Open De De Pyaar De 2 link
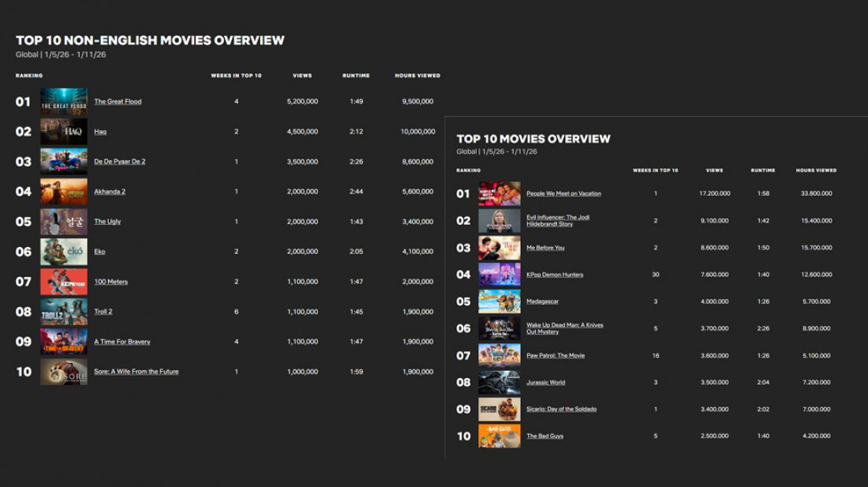Viewport: 868px width, 487px height. tap(119, 162)
